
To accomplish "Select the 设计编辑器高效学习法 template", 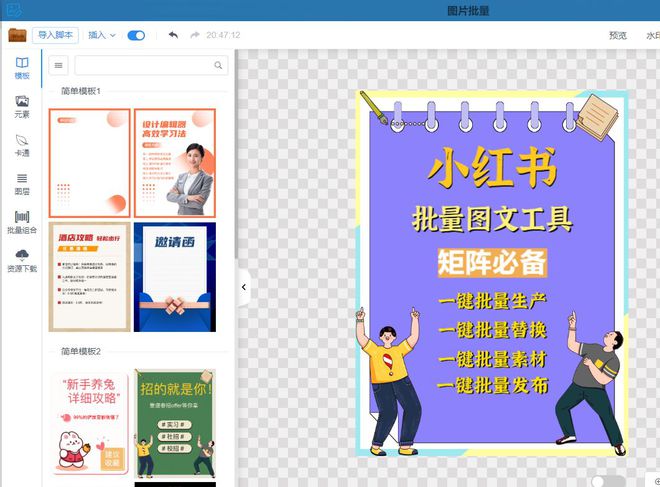I will pyautogui.click(x=175, y=163).
